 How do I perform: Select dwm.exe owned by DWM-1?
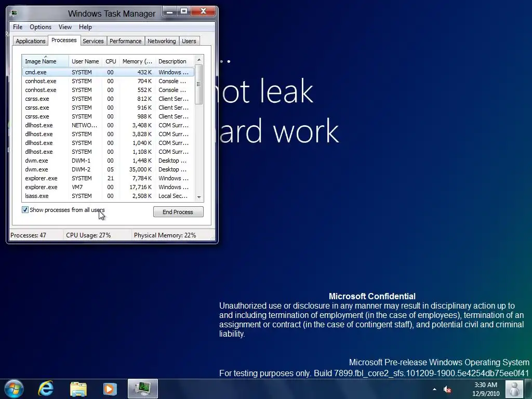[x=108, y=161]
